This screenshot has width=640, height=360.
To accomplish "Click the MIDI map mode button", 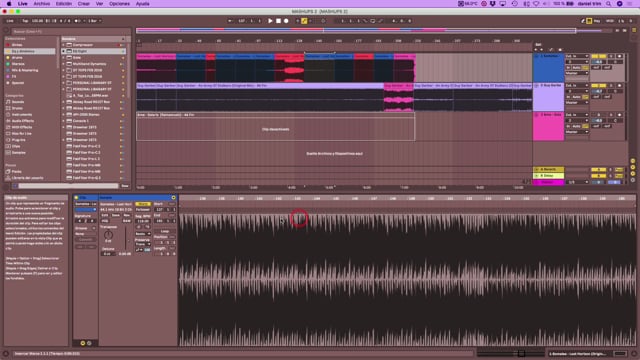I will pyautogui.click(x=610, y=21).
